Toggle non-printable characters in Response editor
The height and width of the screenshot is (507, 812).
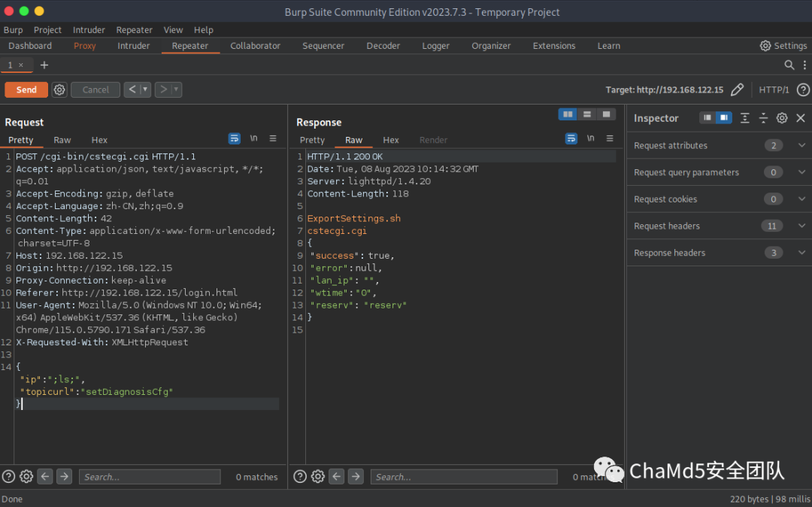[x=590, y=138]
